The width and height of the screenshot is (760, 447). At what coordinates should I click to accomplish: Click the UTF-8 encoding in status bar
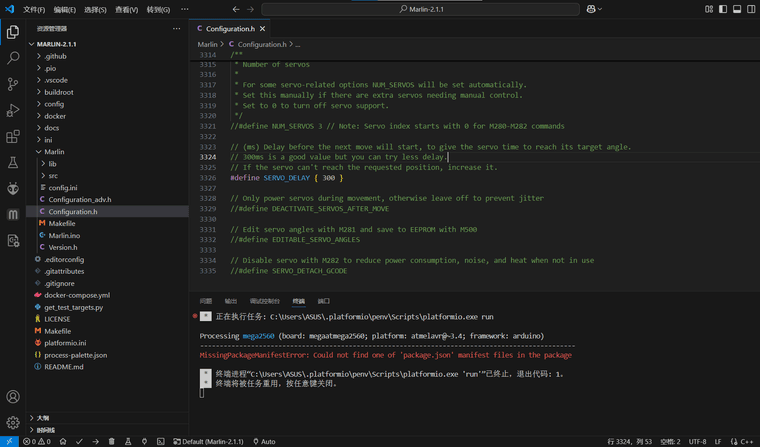(x=697, y=441)
